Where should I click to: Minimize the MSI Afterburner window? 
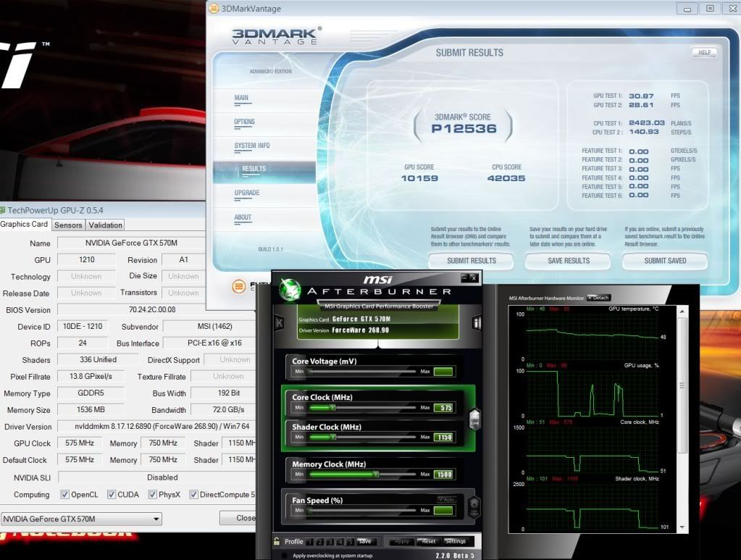(464, 277)
